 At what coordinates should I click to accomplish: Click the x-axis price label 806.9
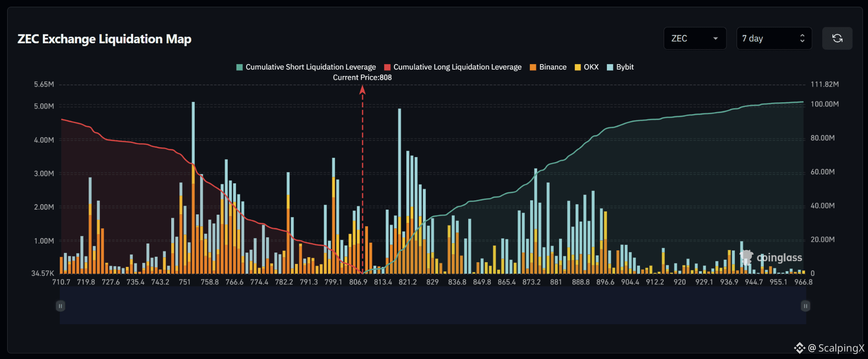click(x=358, y=282)
